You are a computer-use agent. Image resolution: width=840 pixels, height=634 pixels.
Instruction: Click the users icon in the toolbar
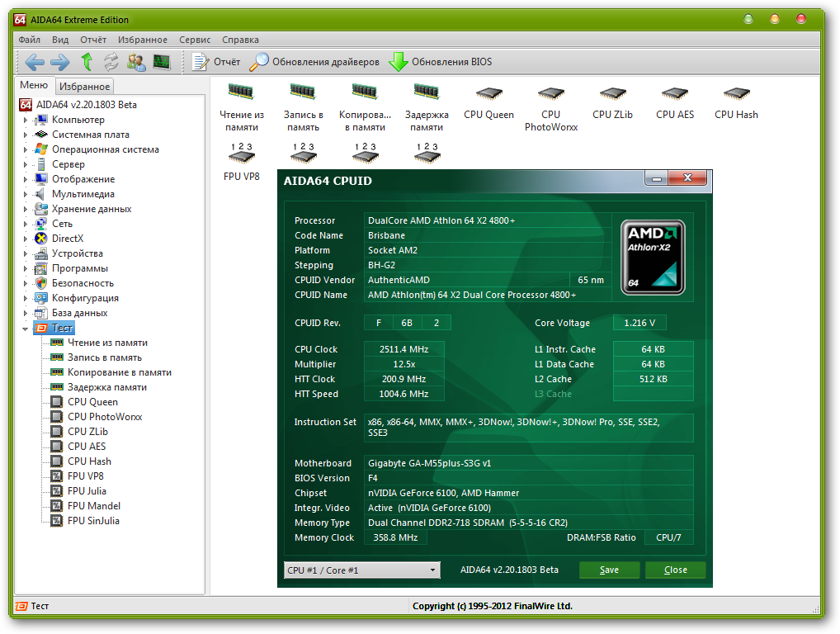136,62
